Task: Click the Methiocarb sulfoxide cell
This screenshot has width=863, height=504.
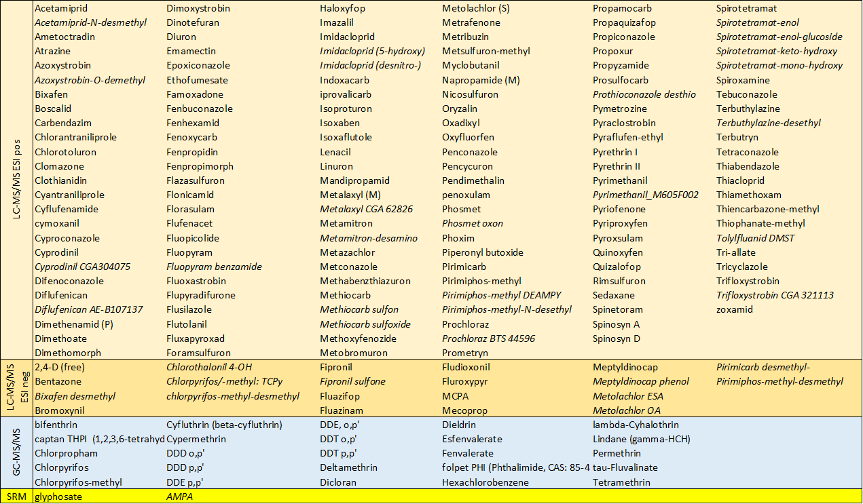Action: pyautogui.click(x=365, y=324)
